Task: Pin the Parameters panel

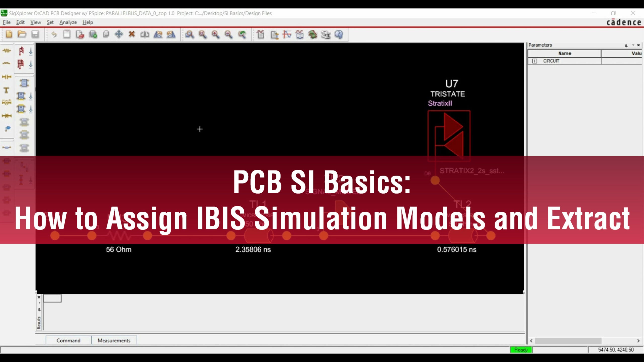Action: [626, 46]
